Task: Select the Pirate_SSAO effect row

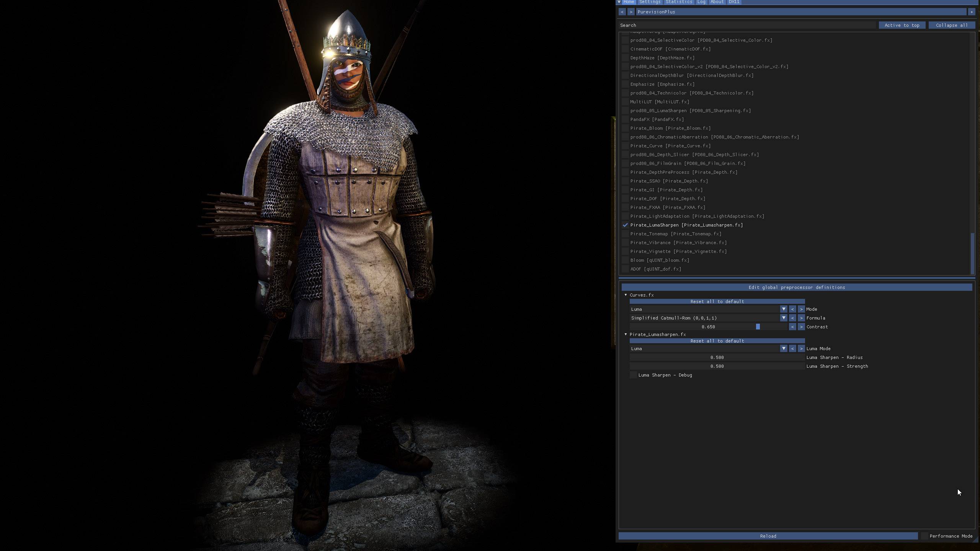Action: [x=669, y=181]
